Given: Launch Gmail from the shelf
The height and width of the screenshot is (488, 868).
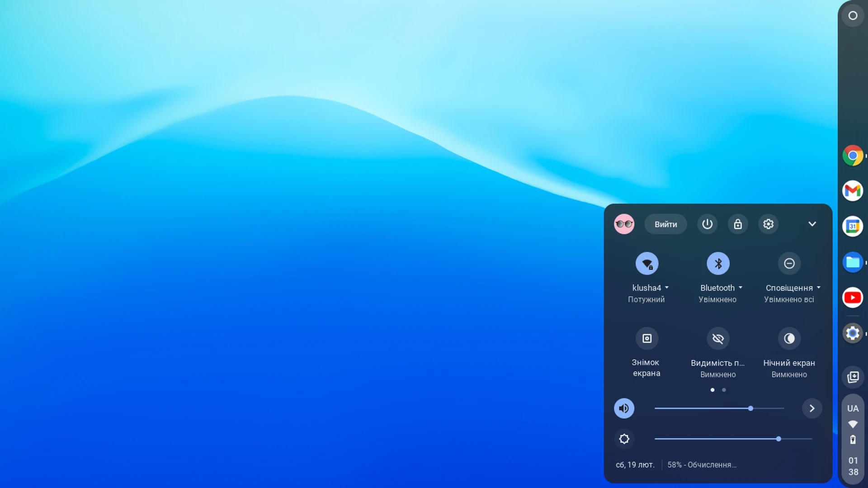Looking at the screenshot, I should click(853, 190).
